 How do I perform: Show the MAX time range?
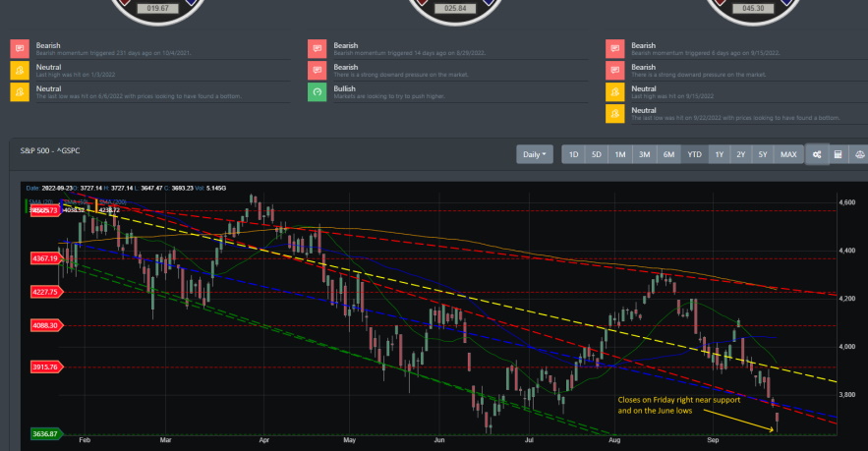click(x=788, y=154)
